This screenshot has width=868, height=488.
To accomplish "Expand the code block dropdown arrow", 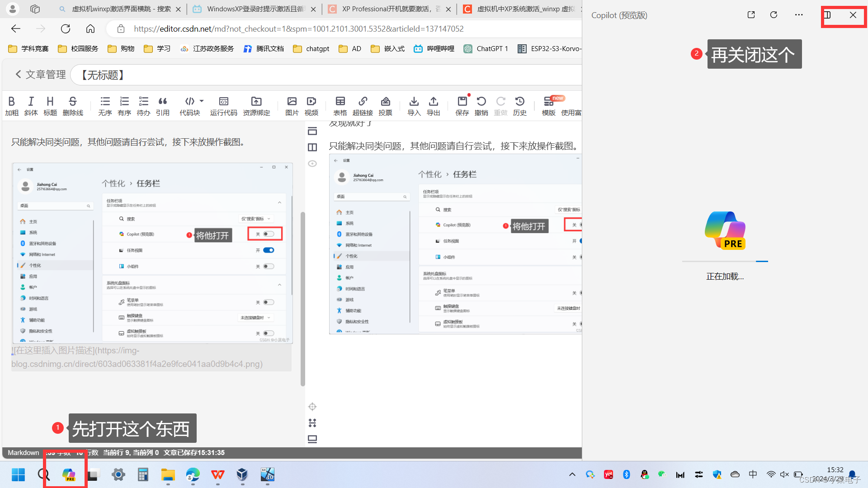I will click(x=202, y=101).
